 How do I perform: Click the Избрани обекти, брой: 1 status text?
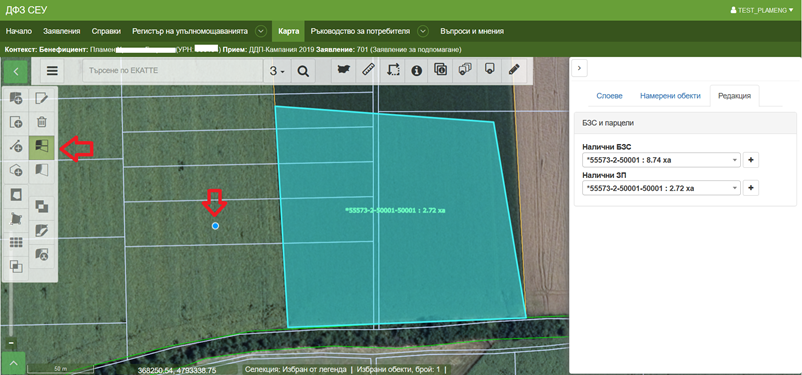click(398, 369)
